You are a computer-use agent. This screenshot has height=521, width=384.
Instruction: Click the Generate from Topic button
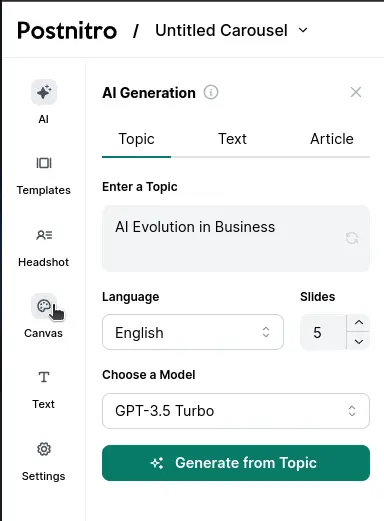(x=236, y=463)
